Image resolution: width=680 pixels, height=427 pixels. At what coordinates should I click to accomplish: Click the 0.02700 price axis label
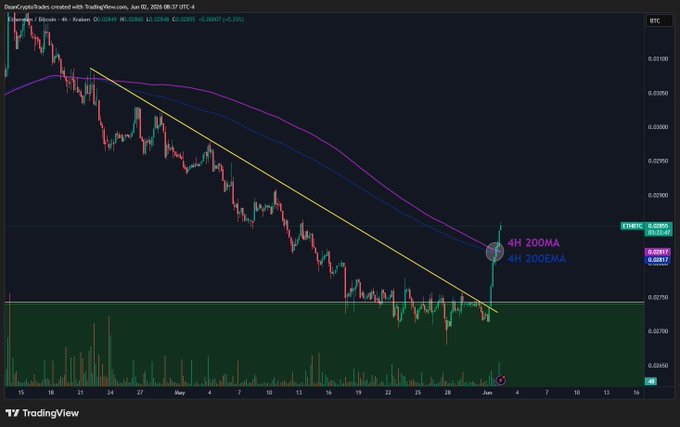(658, 331)
